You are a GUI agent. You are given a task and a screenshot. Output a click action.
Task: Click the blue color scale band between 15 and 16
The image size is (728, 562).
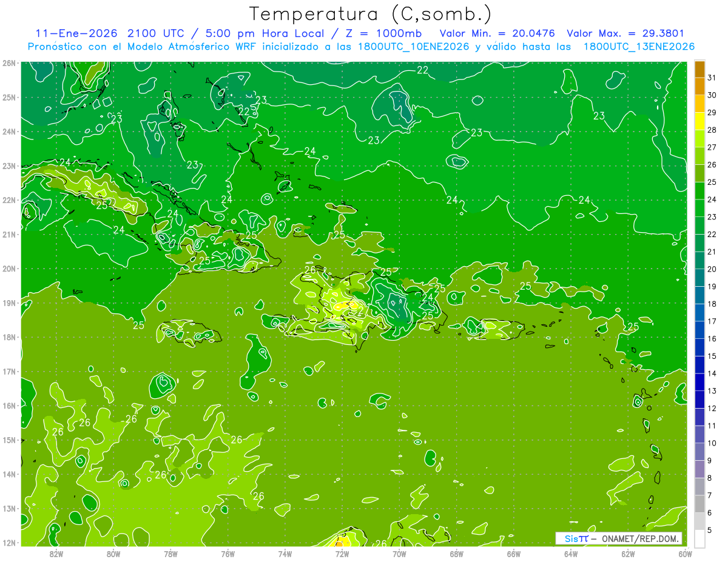pos(699,347)
